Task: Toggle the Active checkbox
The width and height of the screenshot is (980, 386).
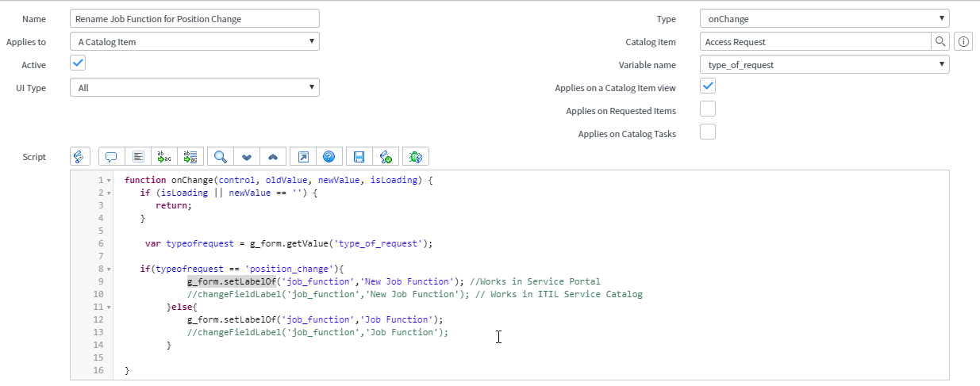Action: tap(78, 63)
